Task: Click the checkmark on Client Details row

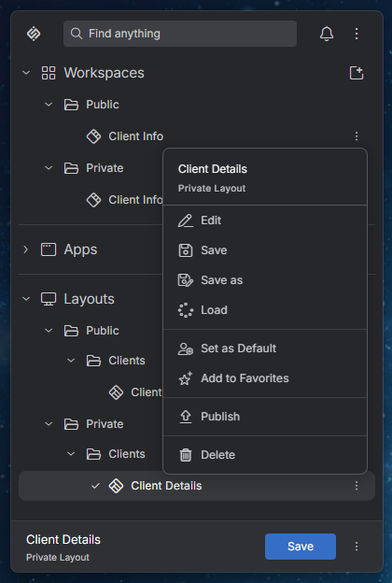Action: [95, 486]
